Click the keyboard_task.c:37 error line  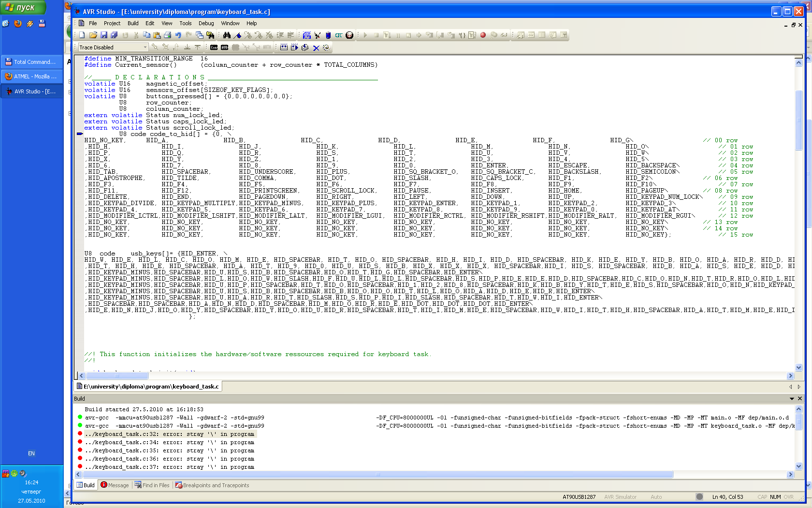[x=170, y=467]
